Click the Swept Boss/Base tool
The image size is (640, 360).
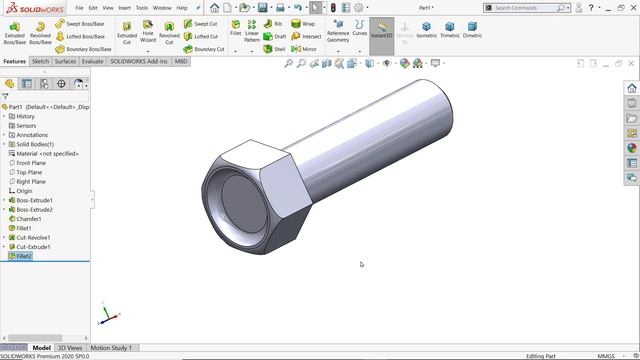(x=80, y=24)
